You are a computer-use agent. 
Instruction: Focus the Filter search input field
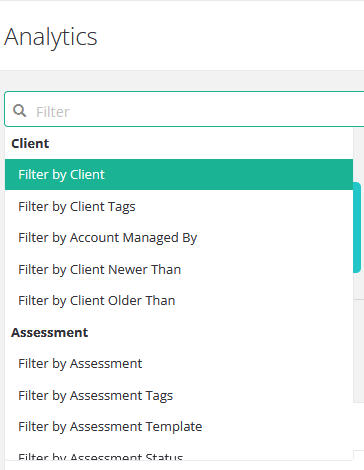(x=184, y=109)
